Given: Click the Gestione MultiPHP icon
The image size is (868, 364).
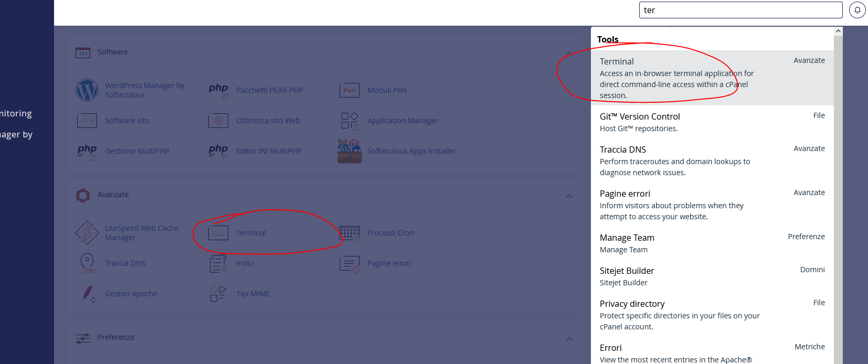Looking at the screenshot, I should coord(87,152).
